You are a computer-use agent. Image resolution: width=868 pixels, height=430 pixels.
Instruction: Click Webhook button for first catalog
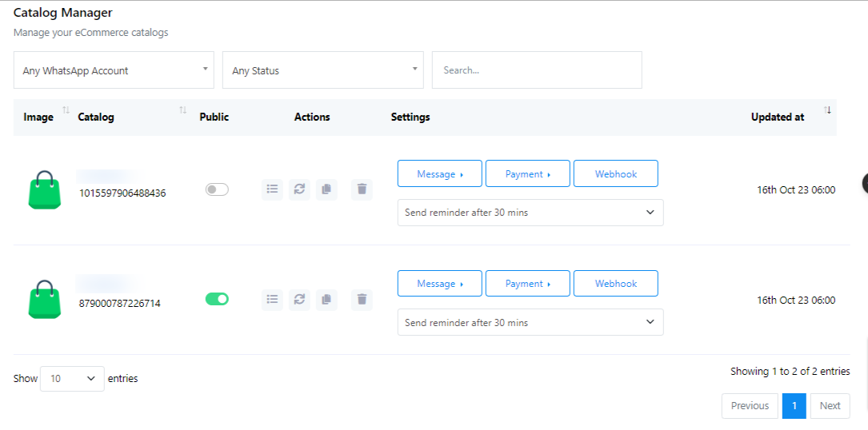click(x=615, y=173)
